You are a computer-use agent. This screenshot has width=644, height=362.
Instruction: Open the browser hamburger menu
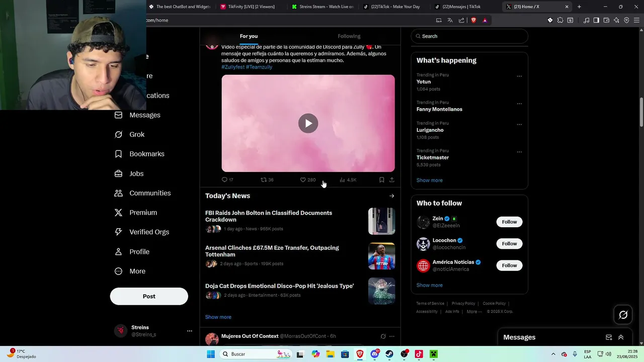point(636,20)
